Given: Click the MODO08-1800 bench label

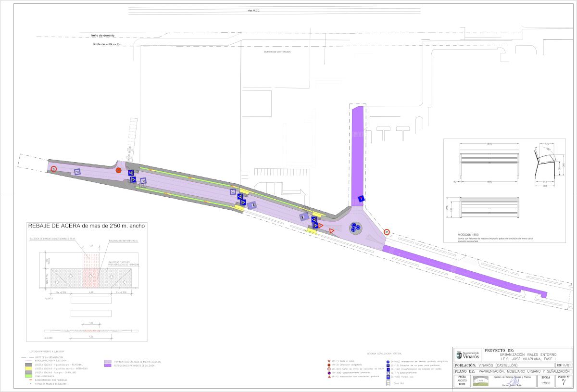Looking at the screenshot, I should pos(468,235).
